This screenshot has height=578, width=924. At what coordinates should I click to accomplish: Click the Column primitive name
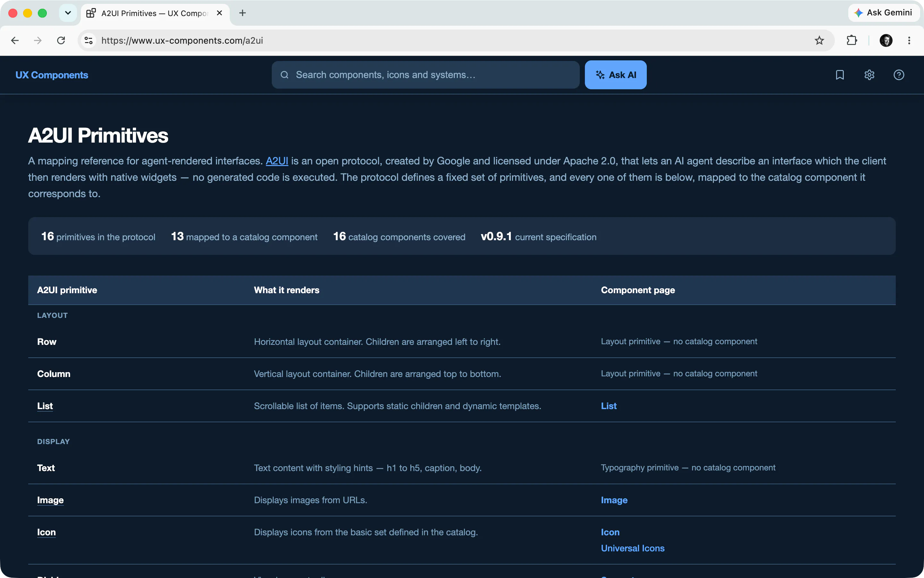(x=54, y=374)
